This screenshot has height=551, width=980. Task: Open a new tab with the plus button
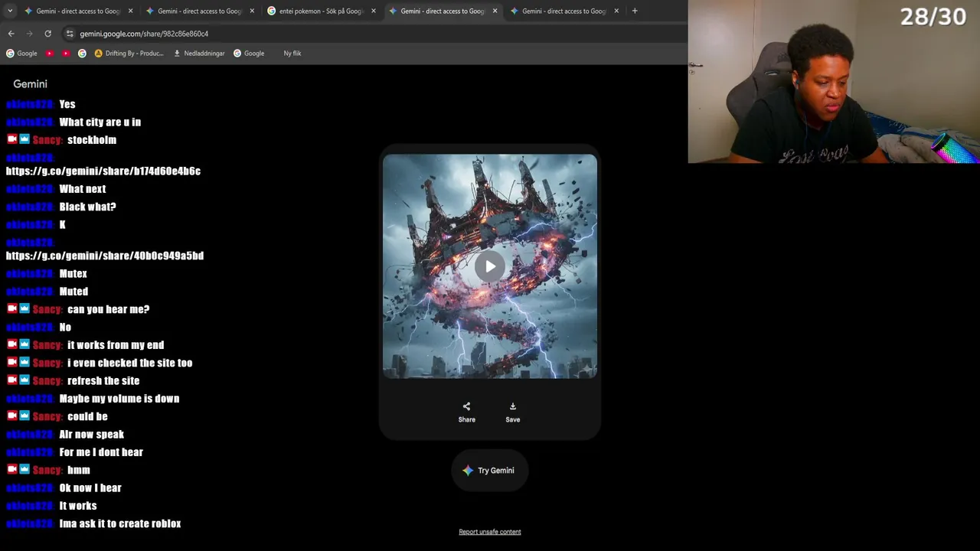635,11
